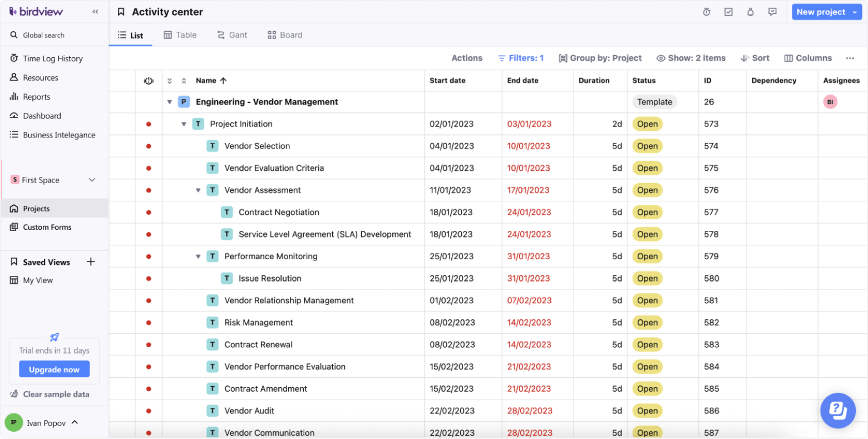The image size is (868, 439).
Task: Open the New project dropdown arrow
Action: coord(855,12)
